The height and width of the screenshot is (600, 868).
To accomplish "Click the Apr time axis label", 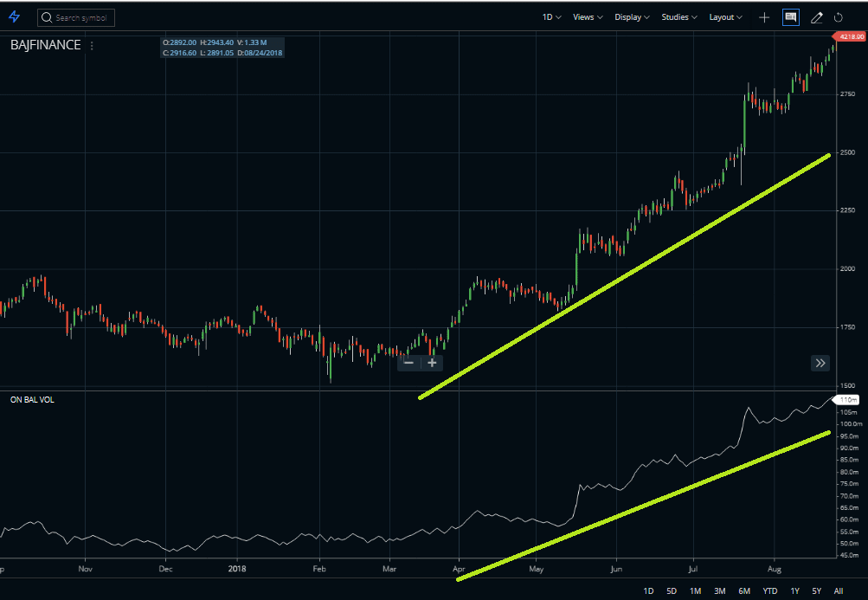I will tap(459, 569).
